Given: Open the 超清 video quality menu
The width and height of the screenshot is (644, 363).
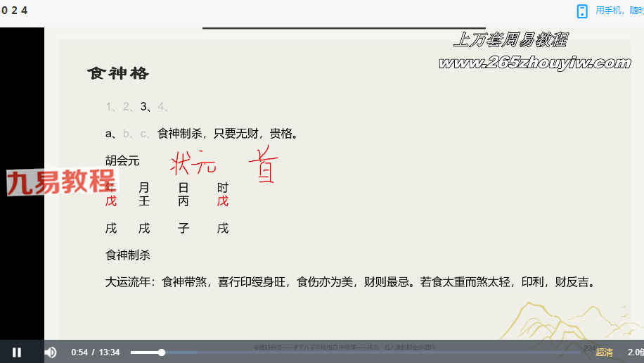Looking at the screenshot, I should click(604, 352).
